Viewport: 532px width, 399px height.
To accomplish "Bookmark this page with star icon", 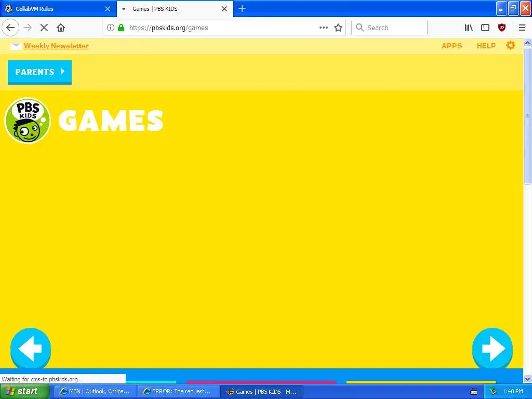I will [338, 28].
